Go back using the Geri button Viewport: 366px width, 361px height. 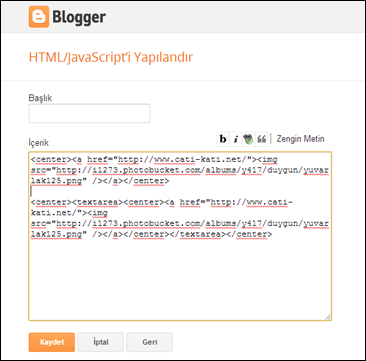pyautogui.click(x=150, y=342)
